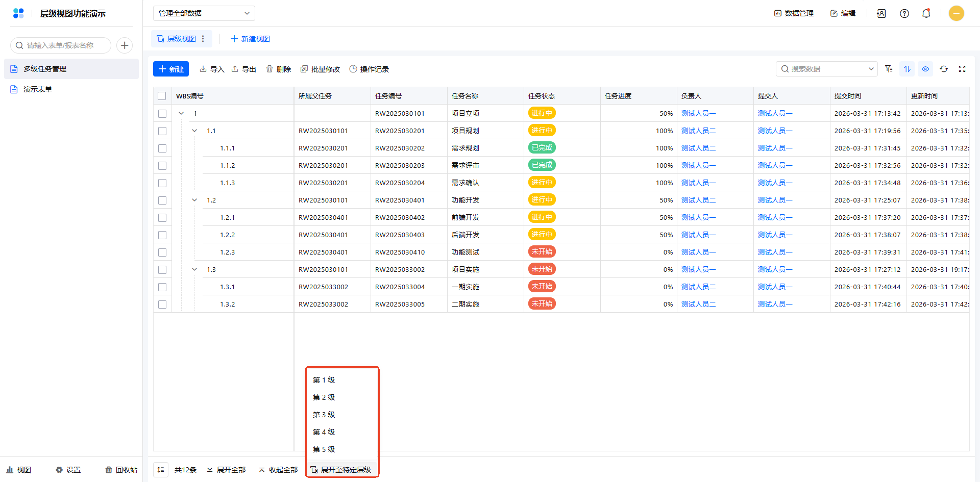The image size is (980, 482).
Task: Tick the select-all checkbox in header
Action: coord(162,96)
